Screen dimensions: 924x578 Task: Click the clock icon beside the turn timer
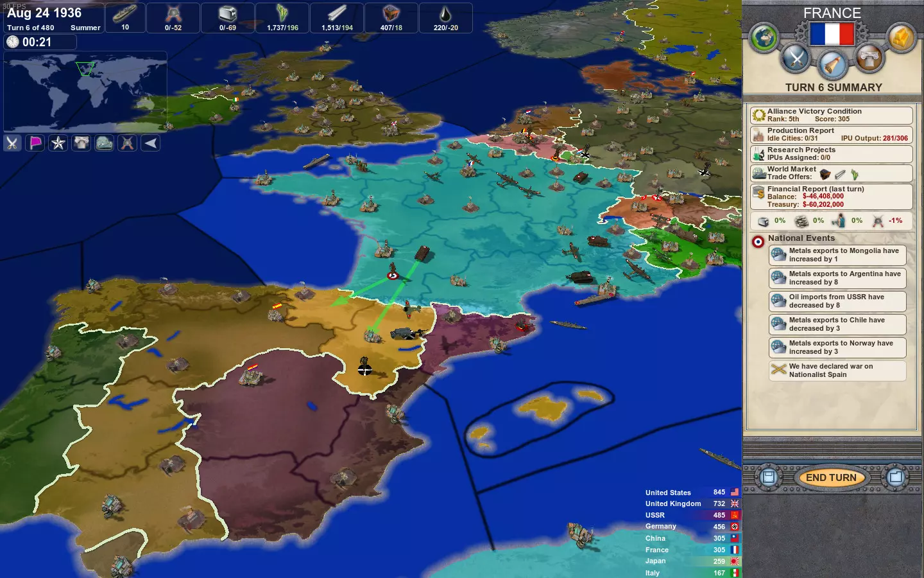pos(12,42)
